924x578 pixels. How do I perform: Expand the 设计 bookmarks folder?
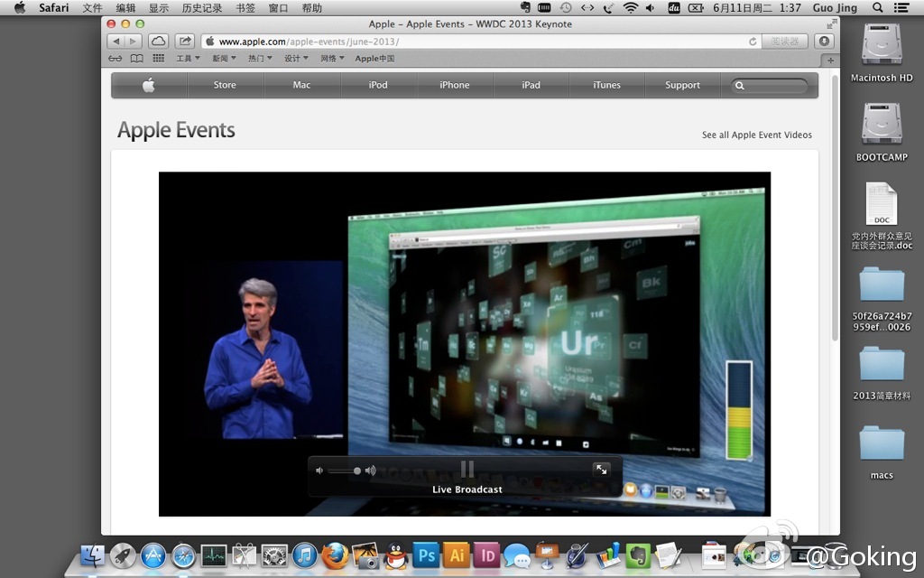(x=296, y=59)
